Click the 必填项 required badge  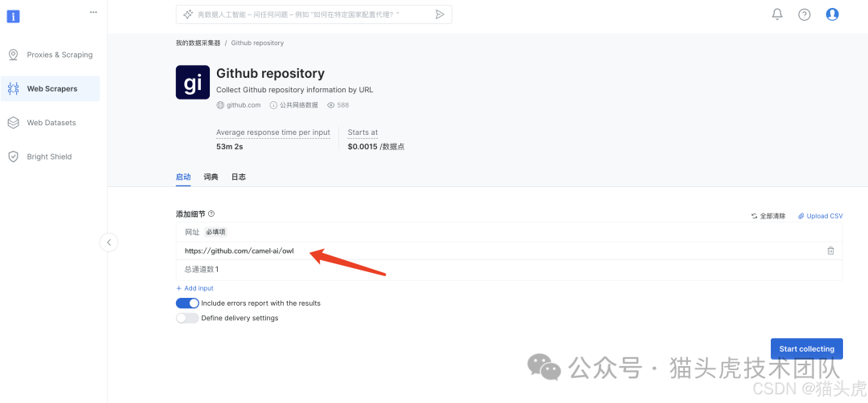[x=216, y=232]
